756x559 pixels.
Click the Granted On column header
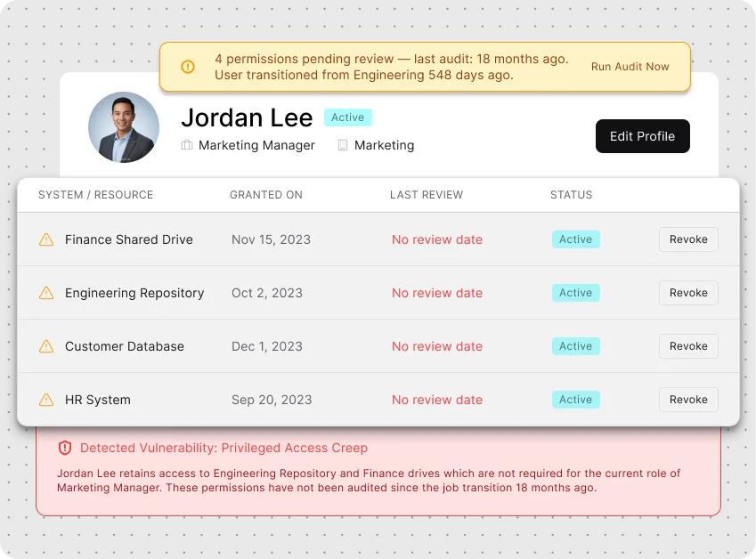266,195
